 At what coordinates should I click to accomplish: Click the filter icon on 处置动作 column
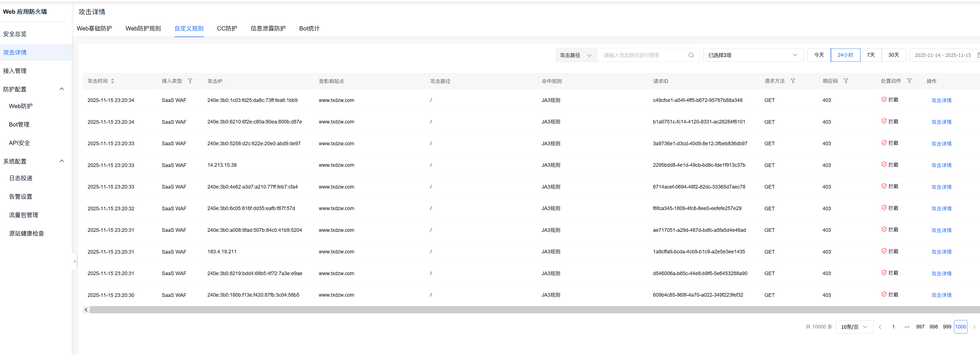[x=910, y=81]
